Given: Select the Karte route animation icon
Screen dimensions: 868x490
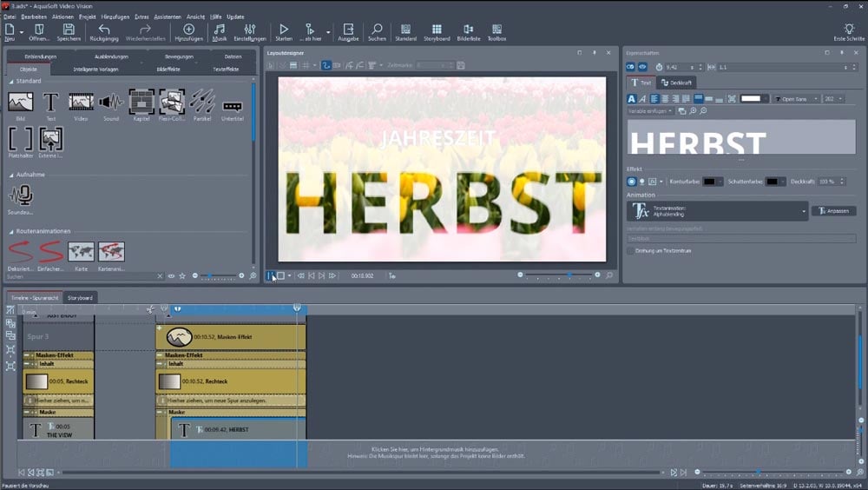Looking at the screenshot, I should click(81, 252).
